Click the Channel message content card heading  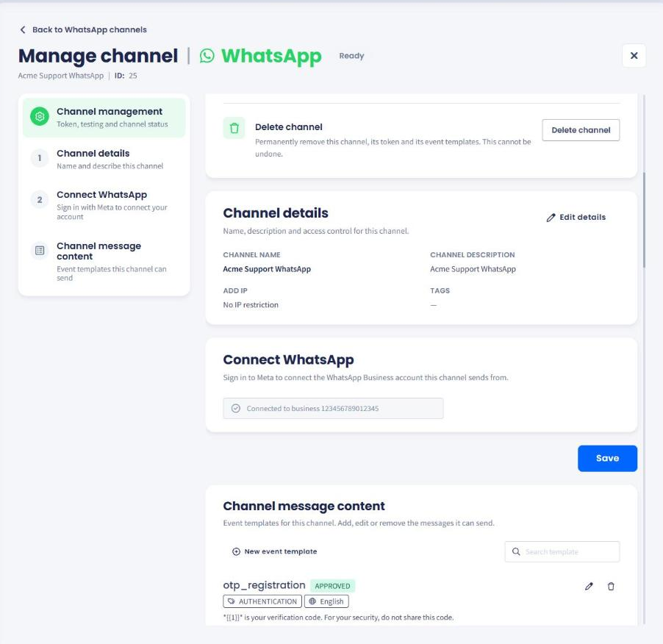tap(304, 506)
